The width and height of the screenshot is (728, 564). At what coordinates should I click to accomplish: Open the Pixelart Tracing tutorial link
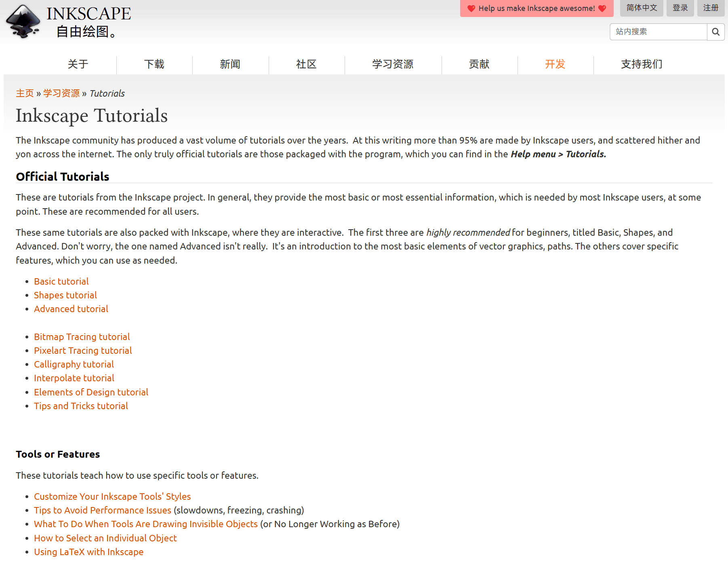[83, 351]
